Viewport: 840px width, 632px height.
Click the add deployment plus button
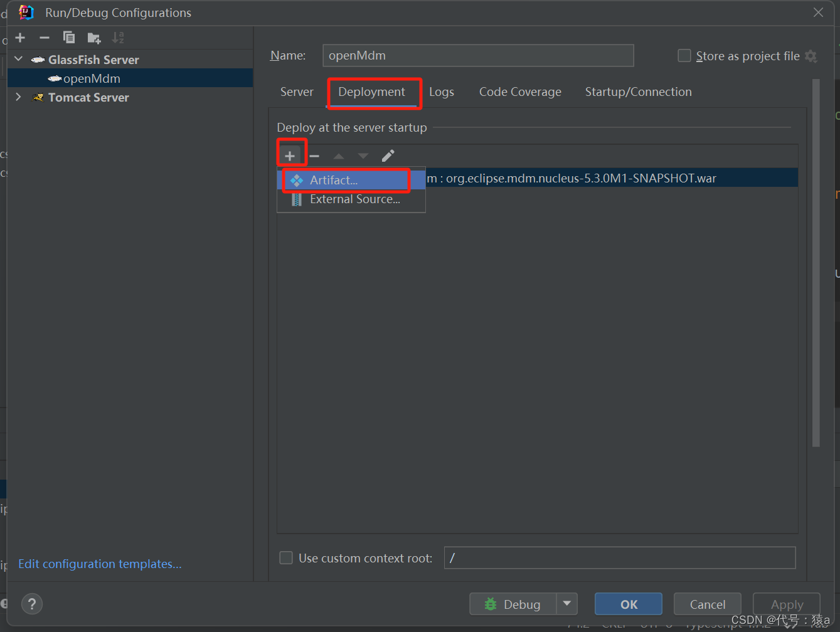(x=290, y=155)
